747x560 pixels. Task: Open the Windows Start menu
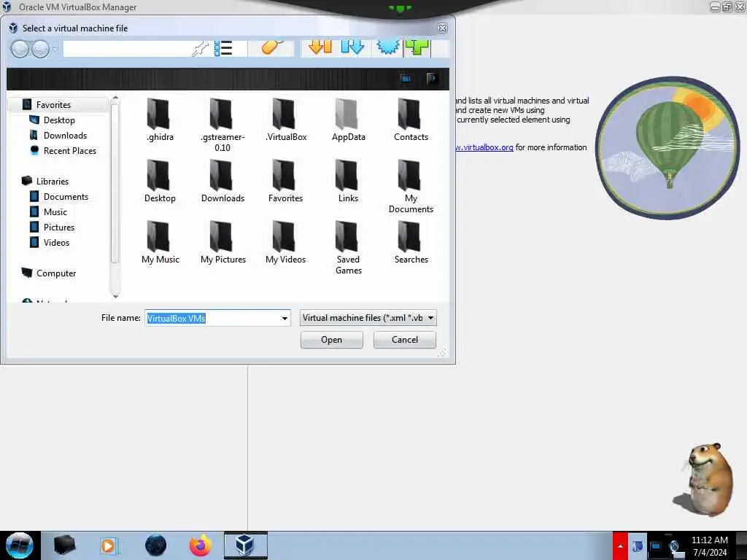[19, 545]
